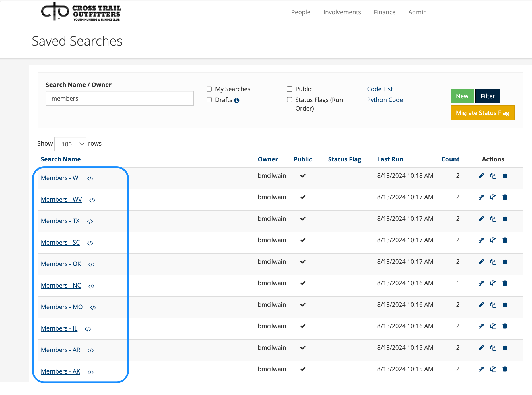The height and width of the screenshot is (395, 532).
Task: Edit the Members - MO search
Action: (x=481, y=305)
